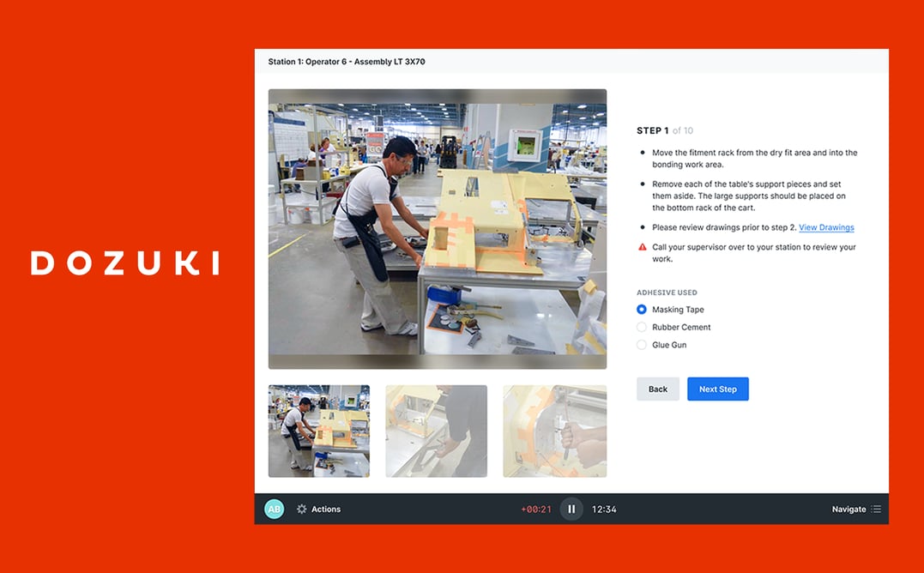Click the main assembly step photo
The width and height of the screenshot is (924, 573).
pyautogui.click(x=437, y=228)
